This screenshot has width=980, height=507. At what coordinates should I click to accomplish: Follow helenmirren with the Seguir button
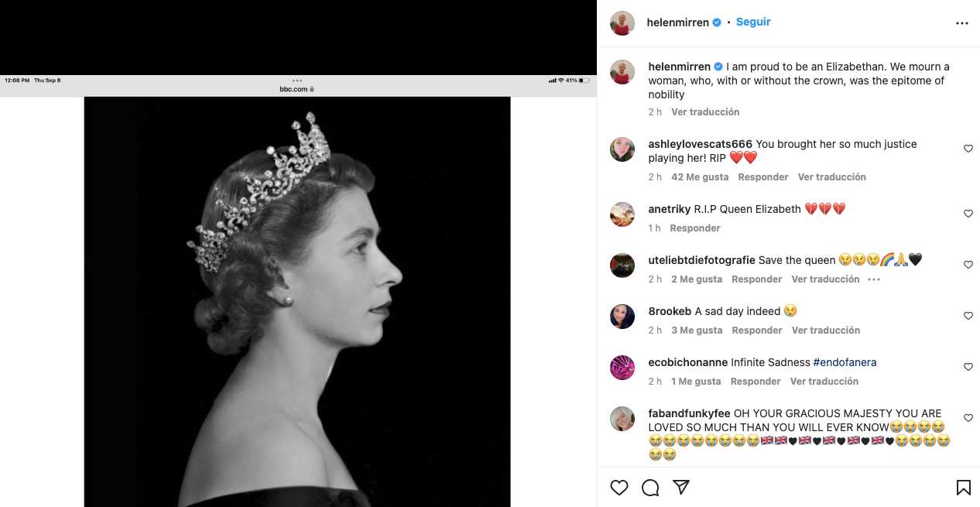point(753,22)
